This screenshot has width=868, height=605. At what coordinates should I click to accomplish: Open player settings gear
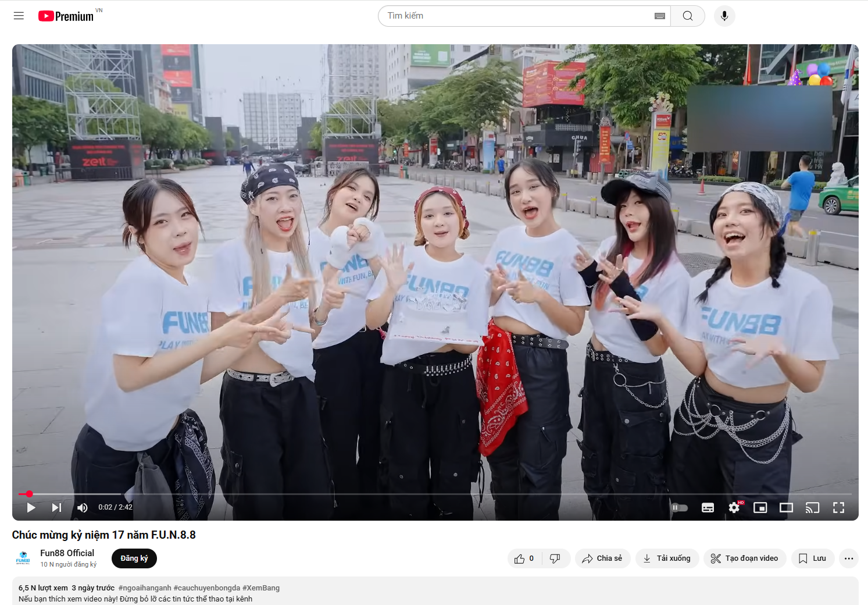[734, 507]
